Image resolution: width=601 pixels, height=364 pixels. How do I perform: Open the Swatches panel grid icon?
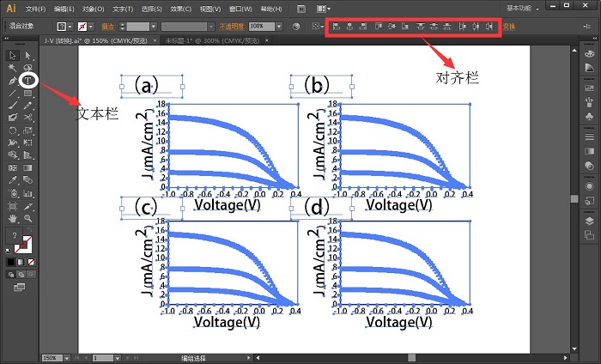click(x=589, y=88)
